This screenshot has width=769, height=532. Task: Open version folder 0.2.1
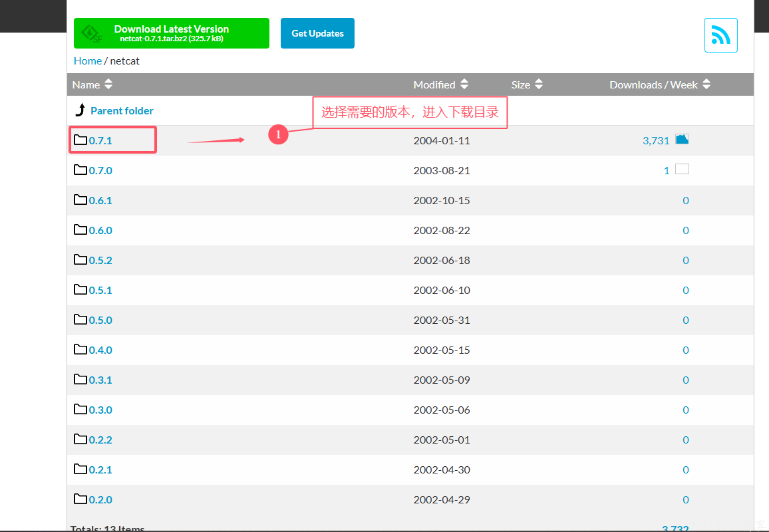(x=100, y=469)
